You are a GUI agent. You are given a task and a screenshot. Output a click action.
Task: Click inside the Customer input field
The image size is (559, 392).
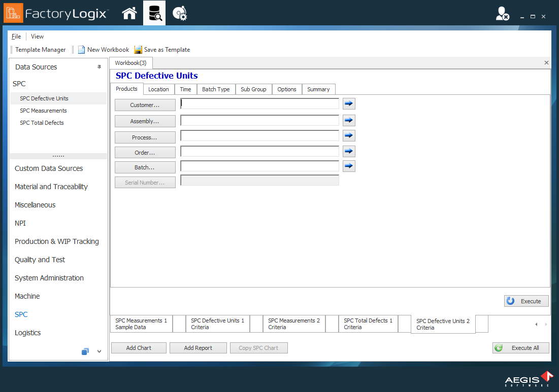tap(259, 103)
